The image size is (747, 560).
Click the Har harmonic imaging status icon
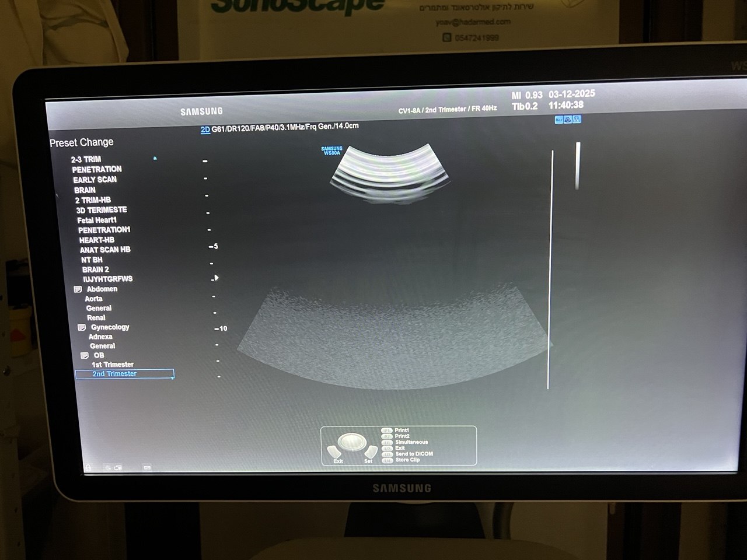(558, 120)
